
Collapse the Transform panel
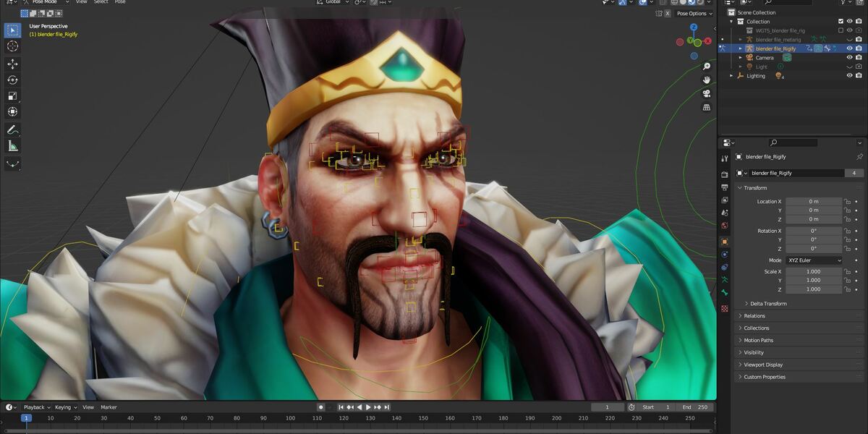click(755, 188)
